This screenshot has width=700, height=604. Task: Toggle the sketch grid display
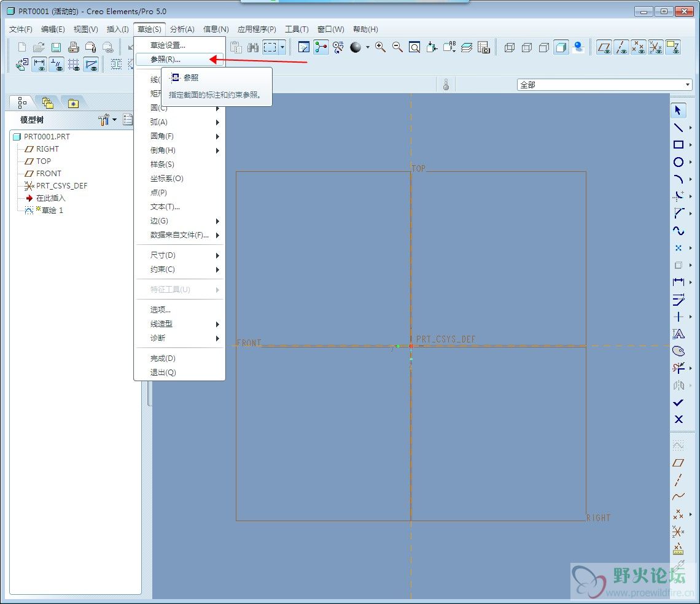(74, 64)
